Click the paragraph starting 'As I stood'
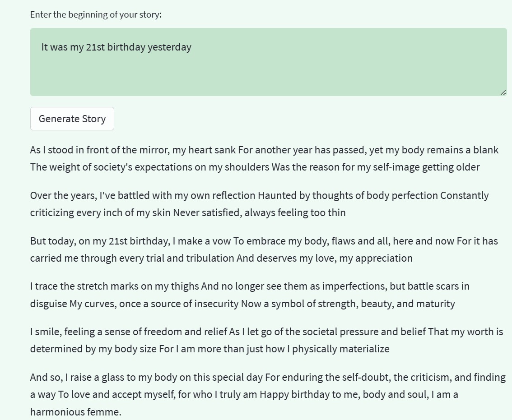 coord(264,158)
